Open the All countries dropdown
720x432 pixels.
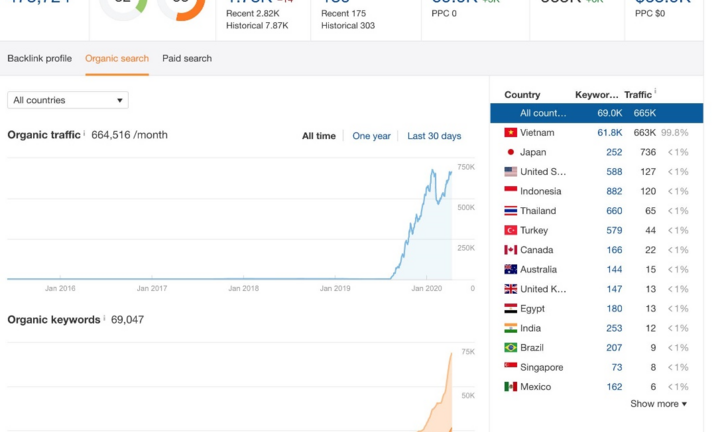(68, 100)
